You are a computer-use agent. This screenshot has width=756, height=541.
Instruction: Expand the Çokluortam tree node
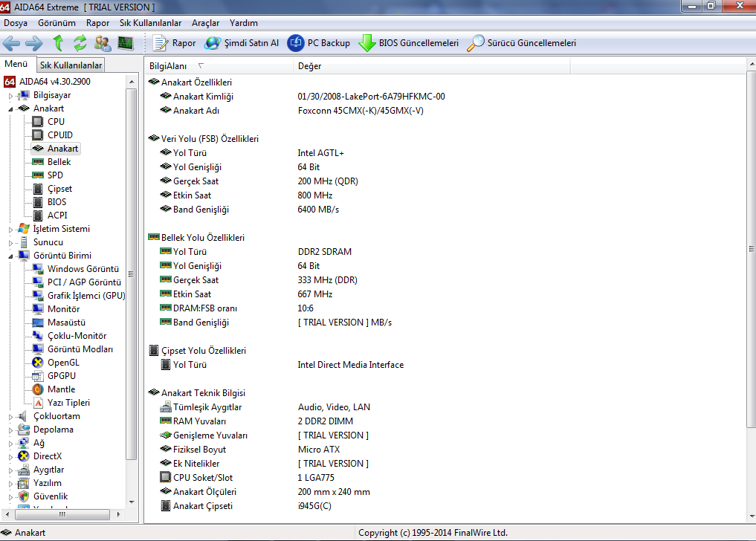pos(11,417)
